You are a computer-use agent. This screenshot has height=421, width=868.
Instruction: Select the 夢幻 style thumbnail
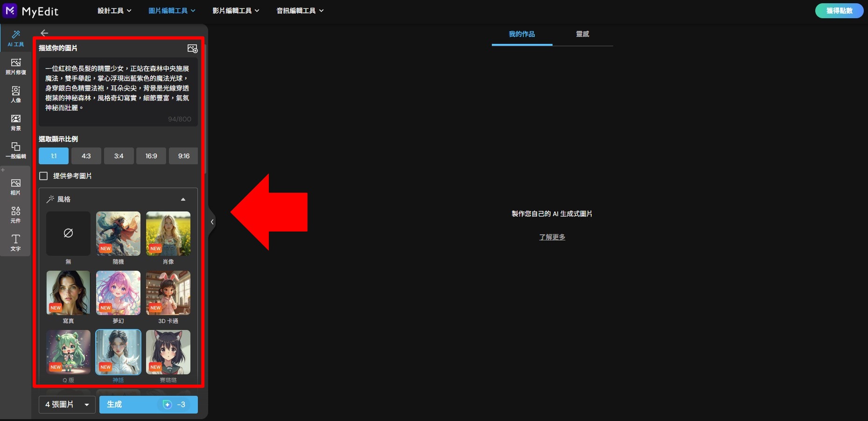pyautogui.click(x=118, y=293)
